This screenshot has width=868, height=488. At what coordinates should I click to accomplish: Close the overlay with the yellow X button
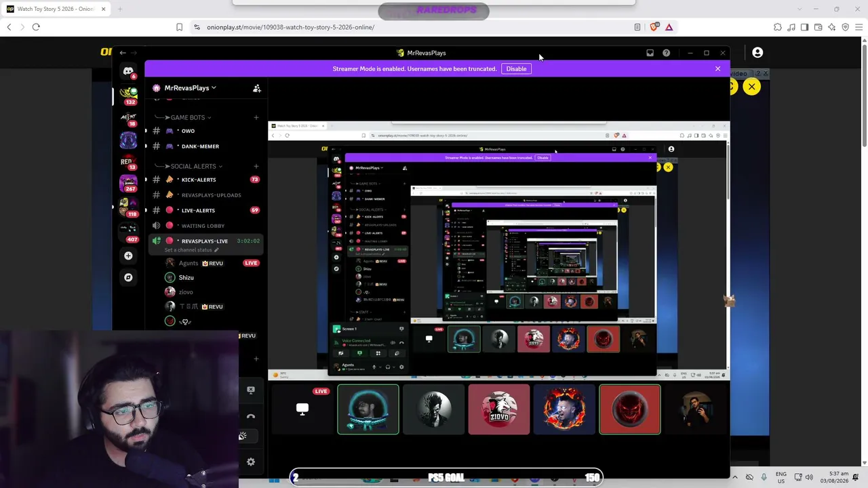(x=751, y=87)
